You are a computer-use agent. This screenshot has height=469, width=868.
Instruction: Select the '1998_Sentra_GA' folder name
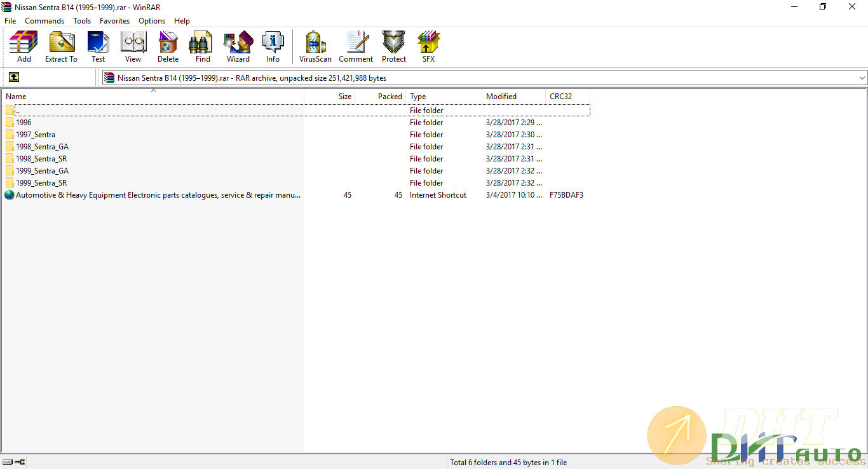tap(43, 147)
